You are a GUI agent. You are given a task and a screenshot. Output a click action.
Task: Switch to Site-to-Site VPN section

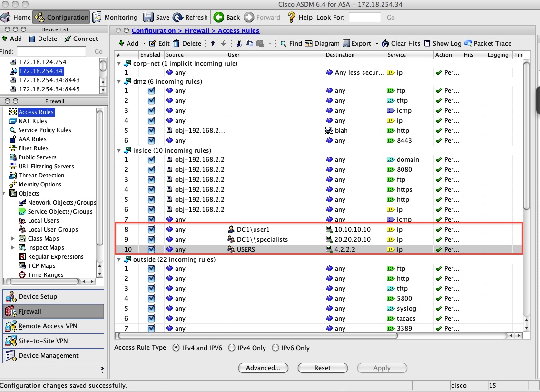(53, 341)
